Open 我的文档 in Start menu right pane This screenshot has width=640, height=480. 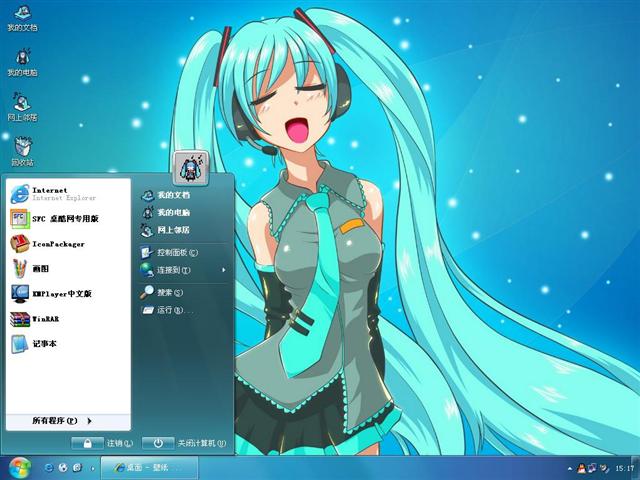click(172, 195)
